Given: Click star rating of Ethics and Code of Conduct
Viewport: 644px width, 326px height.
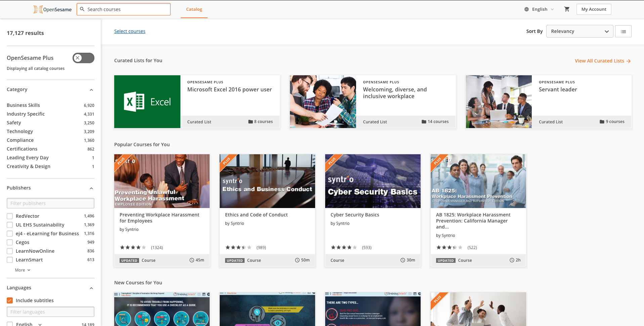Looking at the screenshot, I should (x=239, y=247).
